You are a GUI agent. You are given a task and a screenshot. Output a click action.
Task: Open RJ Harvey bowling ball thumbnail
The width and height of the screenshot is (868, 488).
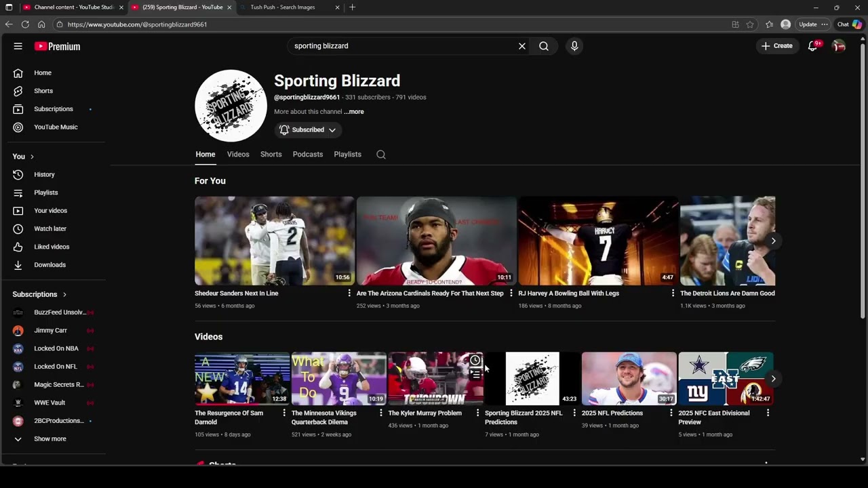[x=598, y=241]
